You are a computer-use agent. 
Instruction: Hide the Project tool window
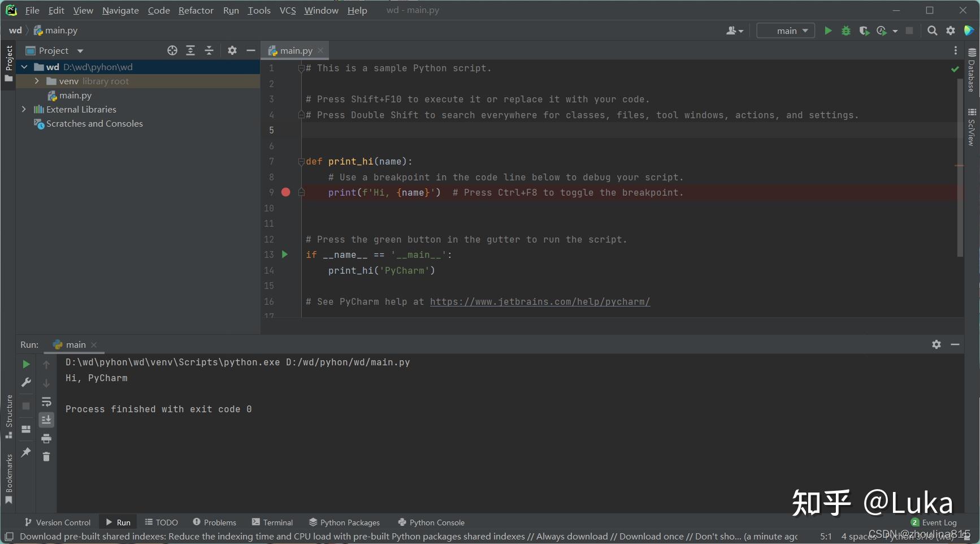pyautogui.click(x=251, y=50)
